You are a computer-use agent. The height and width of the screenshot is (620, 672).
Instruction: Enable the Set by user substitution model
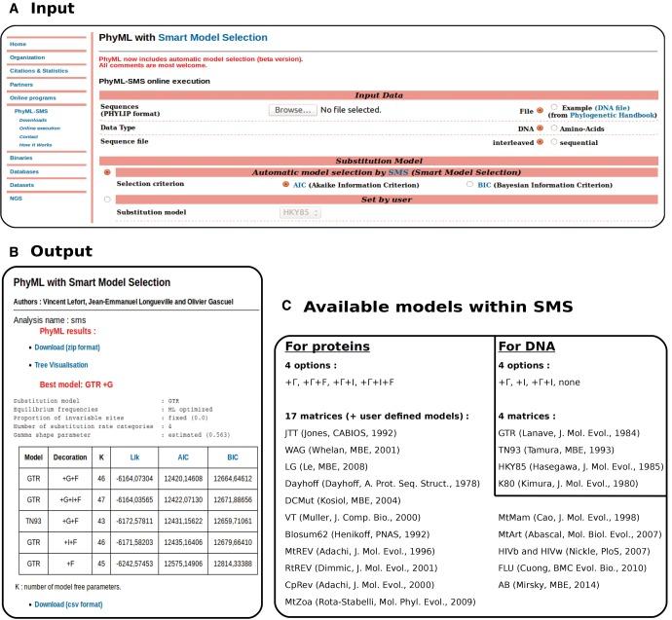point(107,199)
